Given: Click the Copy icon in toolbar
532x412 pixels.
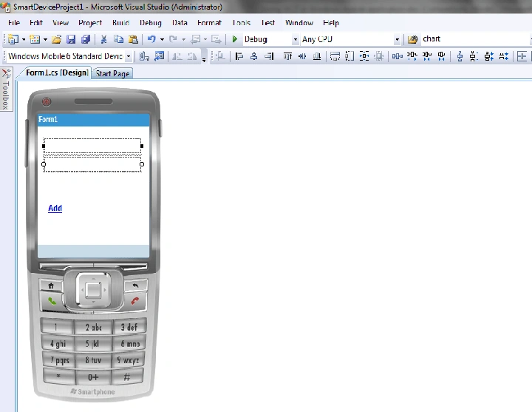Looking at the screenshot, I should click(118, 39).
